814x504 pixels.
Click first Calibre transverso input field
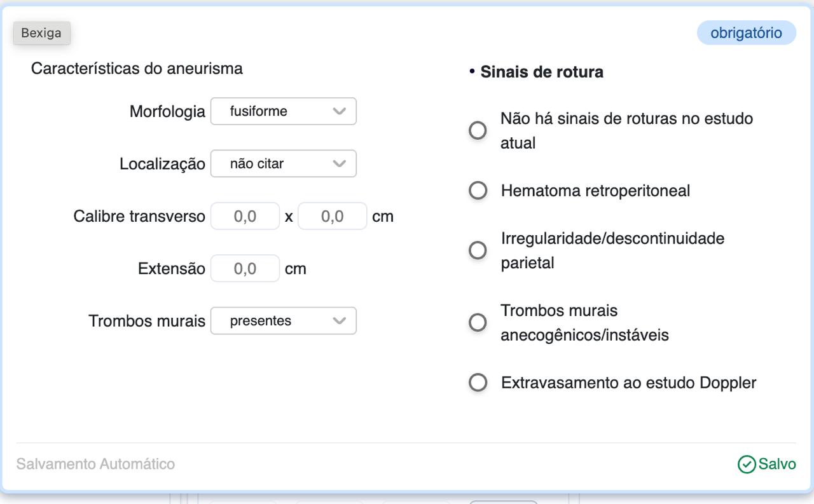click(245, 216)
